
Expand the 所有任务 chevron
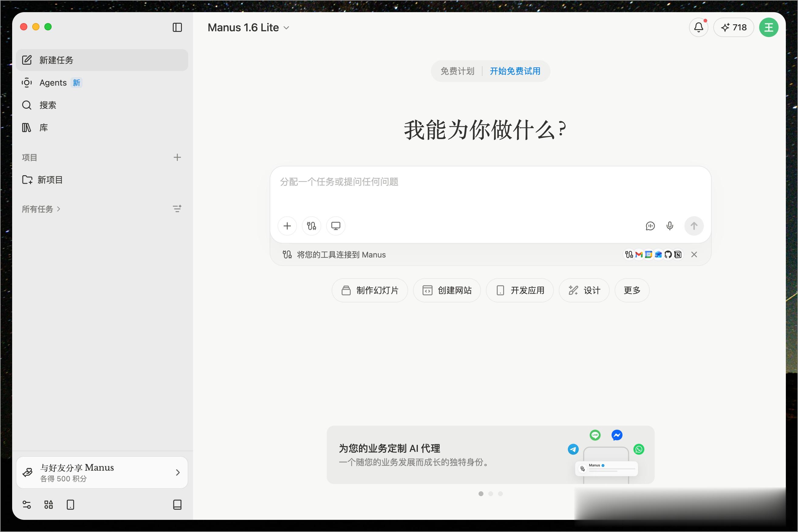click(x=59, y=209)
